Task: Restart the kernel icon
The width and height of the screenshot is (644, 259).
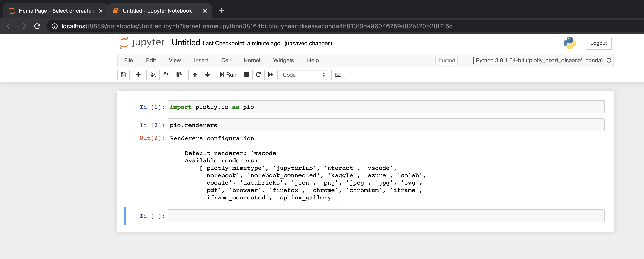Action: pyautogui.click(x=258, y=75)
